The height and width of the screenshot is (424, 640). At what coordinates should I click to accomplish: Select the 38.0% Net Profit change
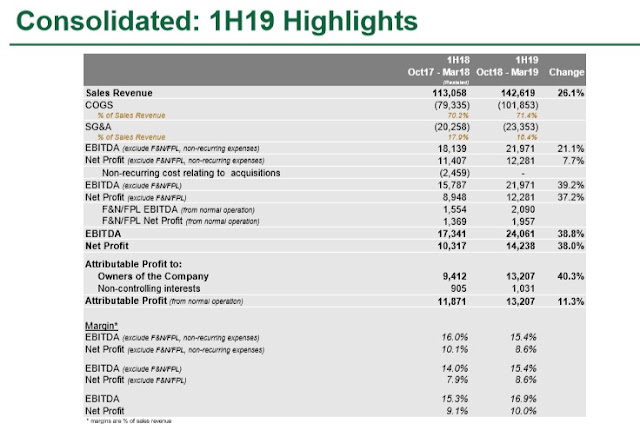571,246
